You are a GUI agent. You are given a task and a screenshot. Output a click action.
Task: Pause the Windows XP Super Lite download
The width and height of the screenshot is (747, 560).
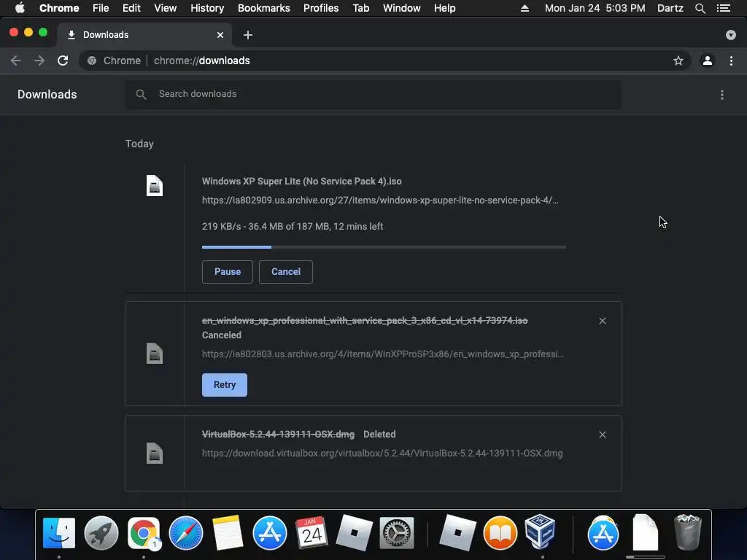tap(228, 272)
